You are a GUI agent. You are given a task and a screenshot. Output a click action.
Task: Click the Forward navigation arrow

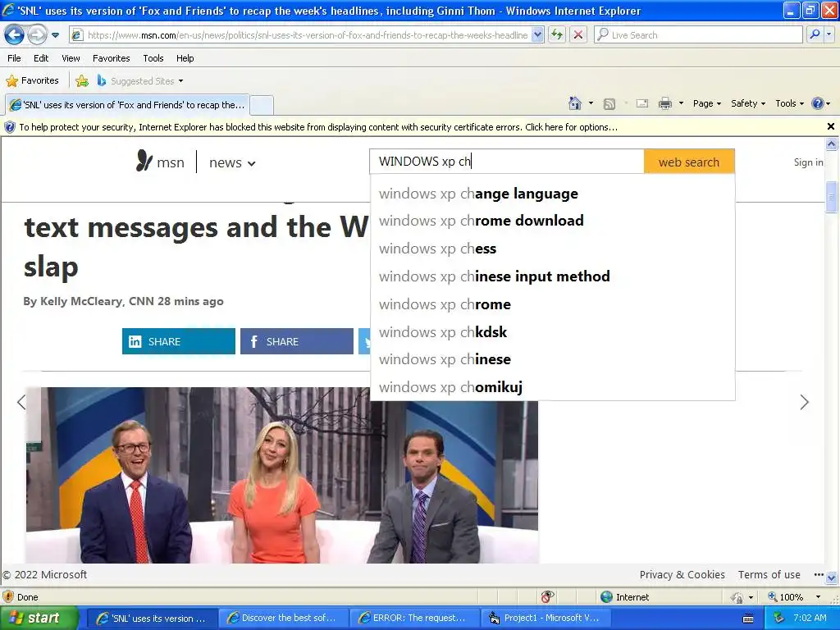(37, 34)
